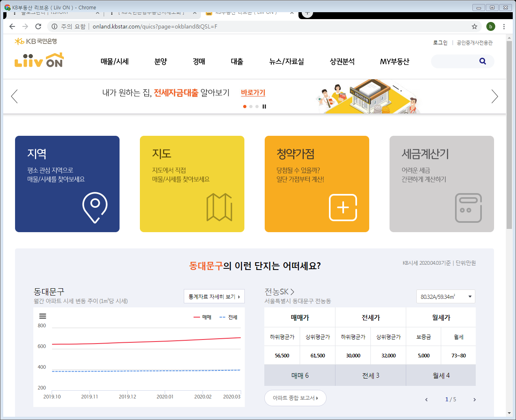Open the 대출 menu
Screen dimensions: 516x420
click(x=237, y=61)
